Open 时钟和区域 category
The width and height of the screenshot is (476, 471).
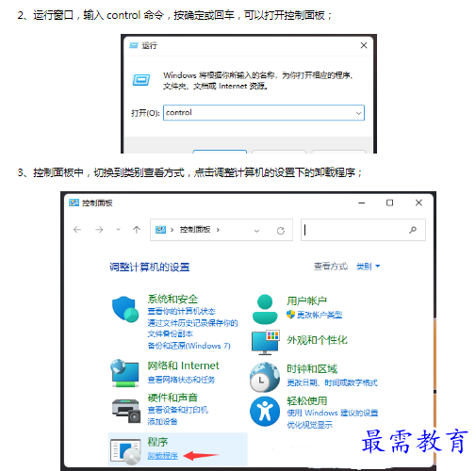click(312, 369)
